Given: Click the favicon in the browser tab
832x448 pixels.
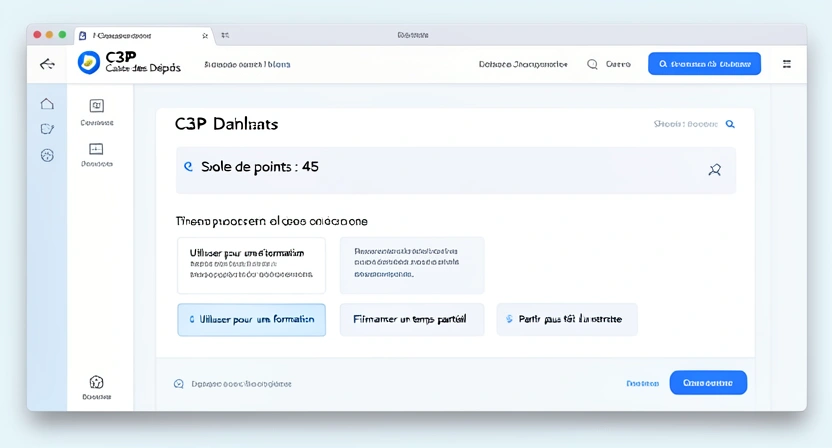Looking at the screenshot, I should (x=83, y=36).
